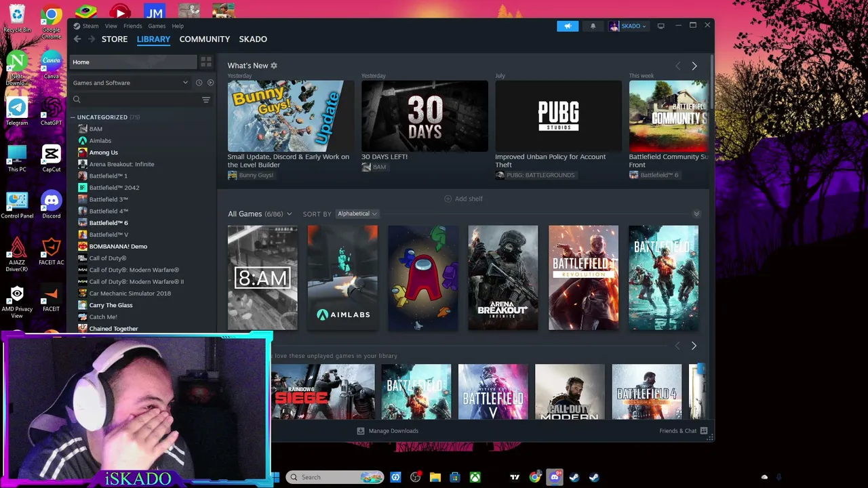868x488 pixels.
Task: Open the All Games filter dropdown
Action: click(260, 214)
